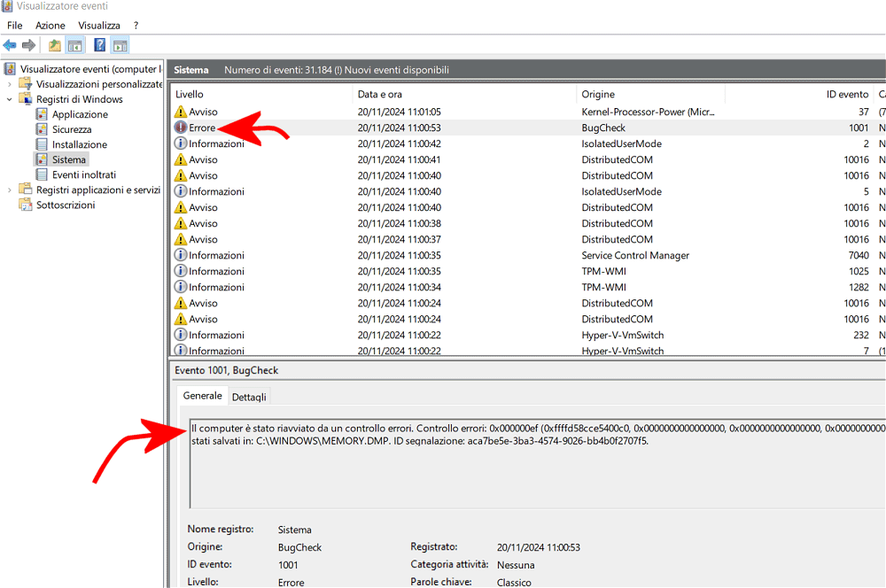Screen dimensions: 886x588
Task: Toggle the console tree pane icon
Action: [x=74, y=45]
